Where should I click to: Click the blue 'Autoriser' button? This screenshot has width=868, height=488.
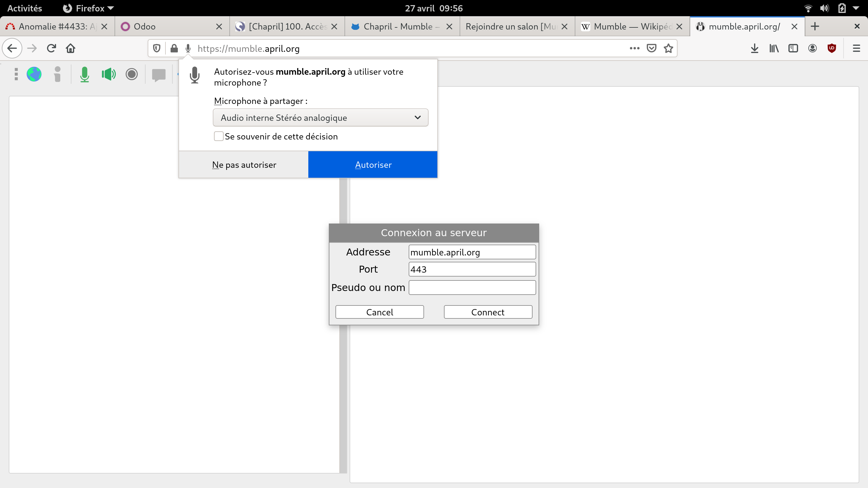click(x=373, y=165)
